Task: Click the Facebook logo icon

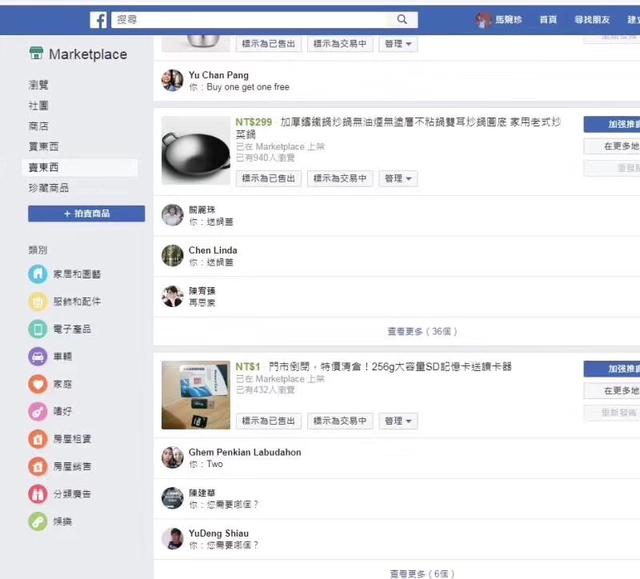Action: tap(99, 20)
